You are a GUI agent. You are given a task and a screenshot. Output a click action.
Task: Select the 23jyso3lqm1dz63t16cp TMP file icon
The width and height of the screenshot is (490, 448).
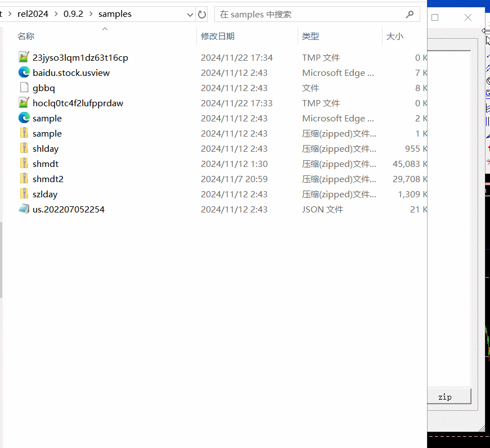[x=24, y=57]
